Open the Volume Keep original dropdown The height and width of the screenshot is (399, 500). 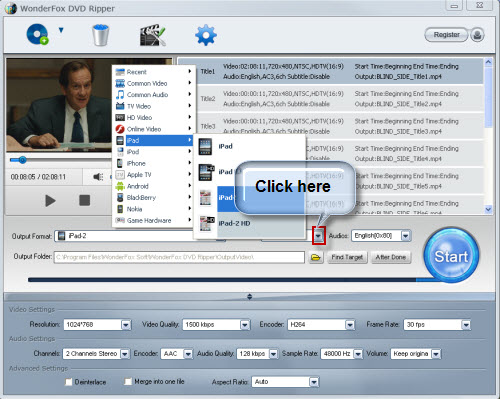pyautogui.click(x=416, y=353)
